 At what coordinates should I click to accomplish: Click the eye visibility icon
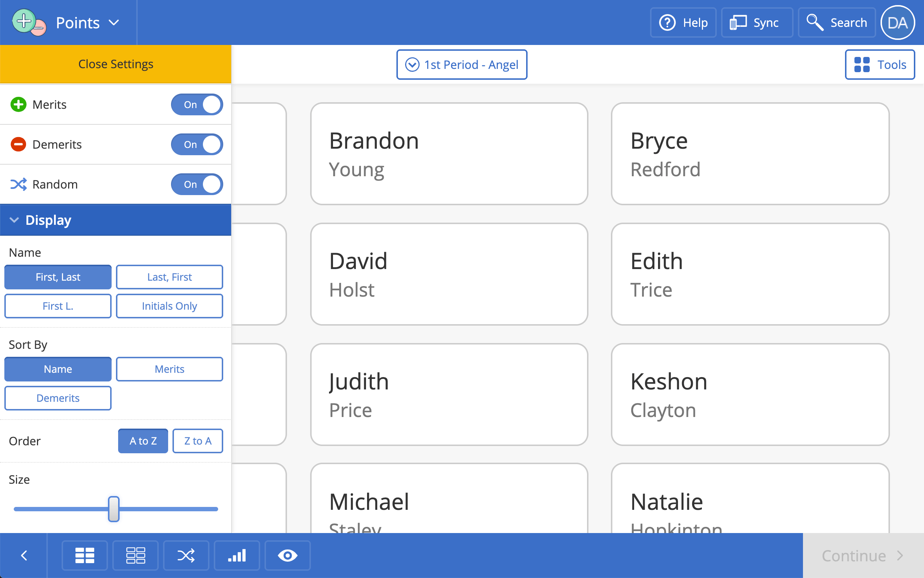(287, 555)
